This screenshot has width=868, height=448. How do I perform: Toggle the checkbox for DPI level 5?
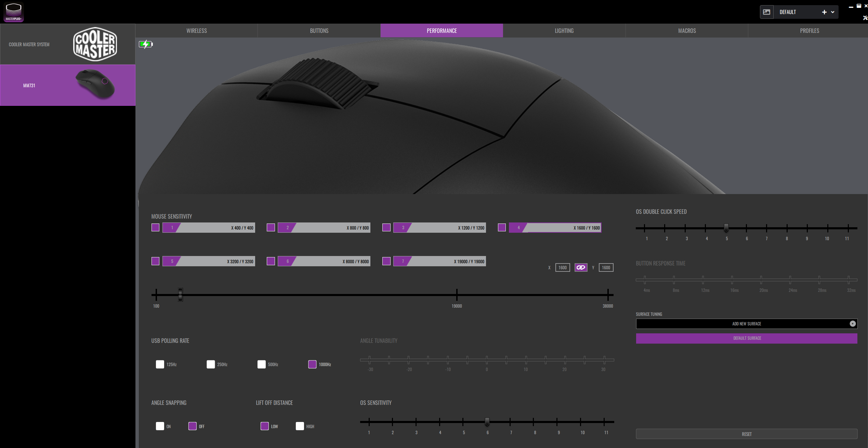(x=155, y=261)
